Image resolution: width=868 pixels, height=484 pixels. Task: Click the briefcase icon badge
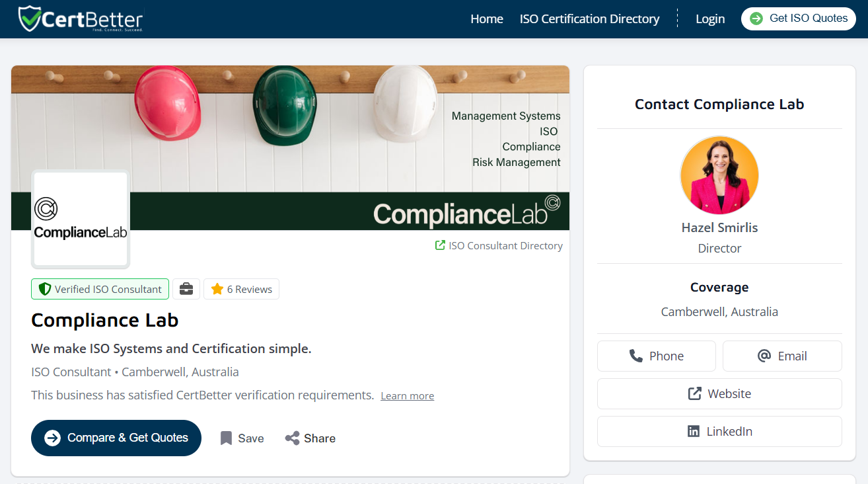point(186,289)
